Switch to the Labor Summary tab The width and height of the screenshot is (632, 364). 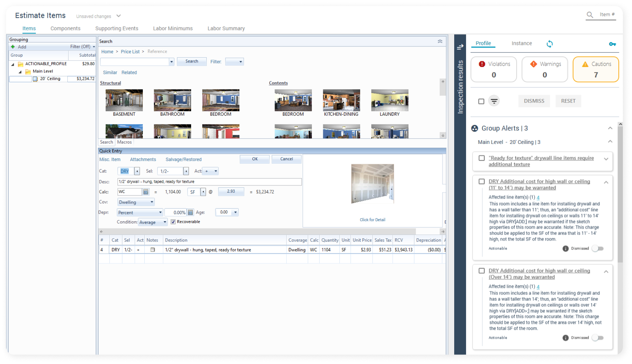point(226,29)
